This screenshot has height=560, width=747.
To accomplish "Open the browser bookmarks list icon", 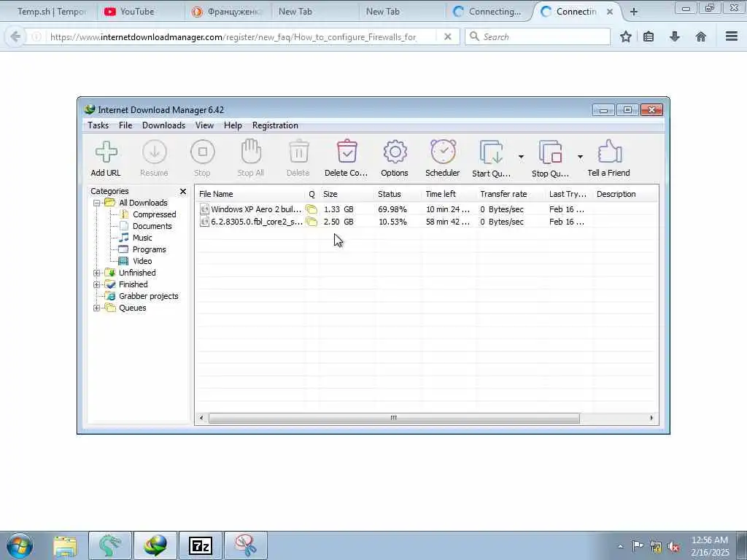I will pyautogui.click(x=649, y=36).
